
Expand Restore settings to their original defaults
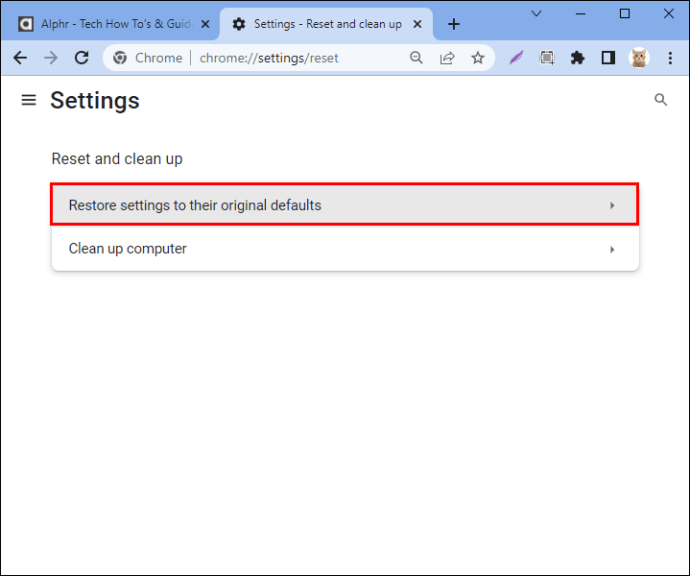pos(345,205)
